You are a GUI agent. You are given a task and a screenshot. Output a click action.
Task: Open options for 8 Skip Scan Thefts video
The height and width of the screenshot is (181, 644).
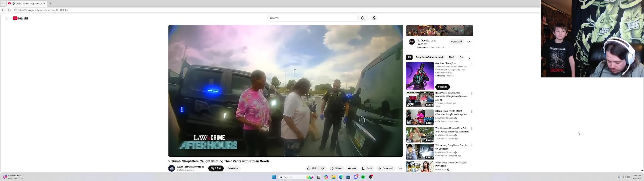pyautogui.click(x=472, y=111)
